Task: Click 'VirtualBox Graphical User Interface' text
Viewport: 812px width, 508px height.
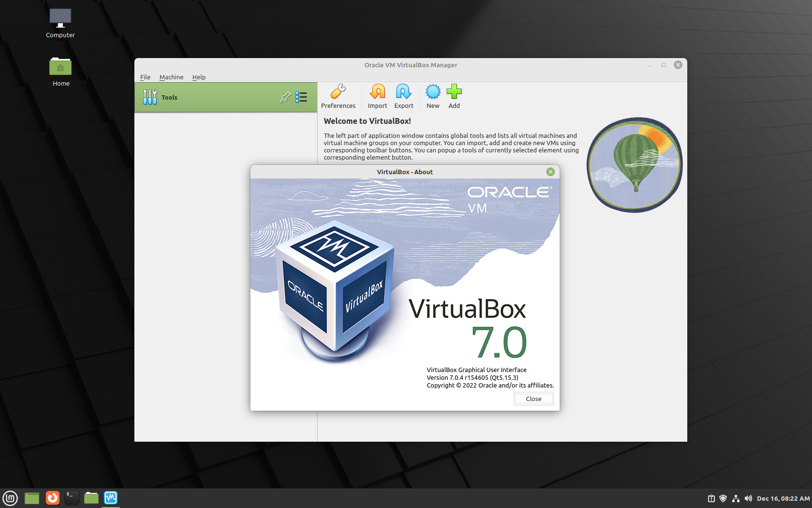Action: [477, 370]
